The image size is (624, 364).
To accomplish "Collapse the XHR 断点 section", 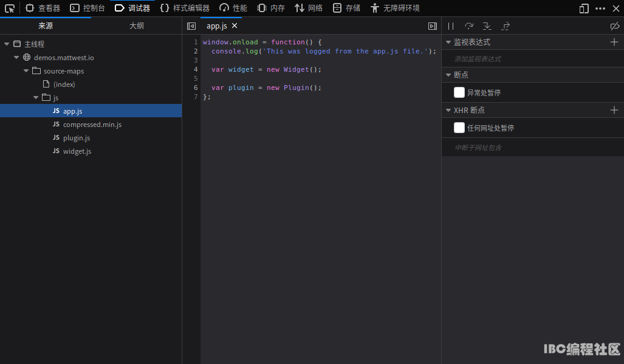I will [449, 110].
